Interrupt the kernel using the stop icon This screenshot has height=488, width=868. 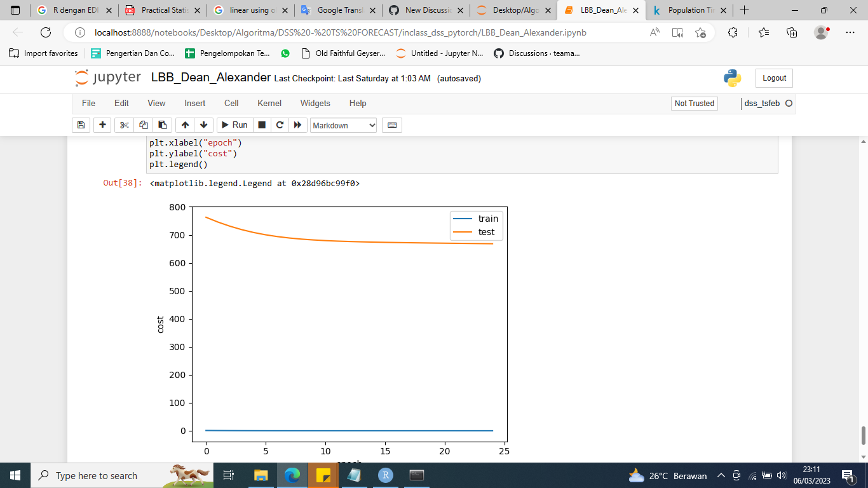pyautogui.click(x=261, y=125)
